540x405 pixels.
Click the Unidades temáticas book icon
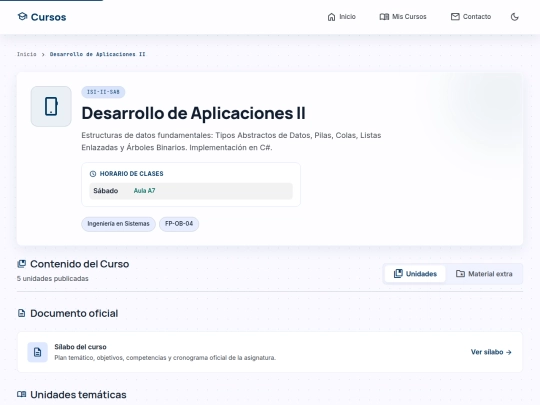click(21, 394)
